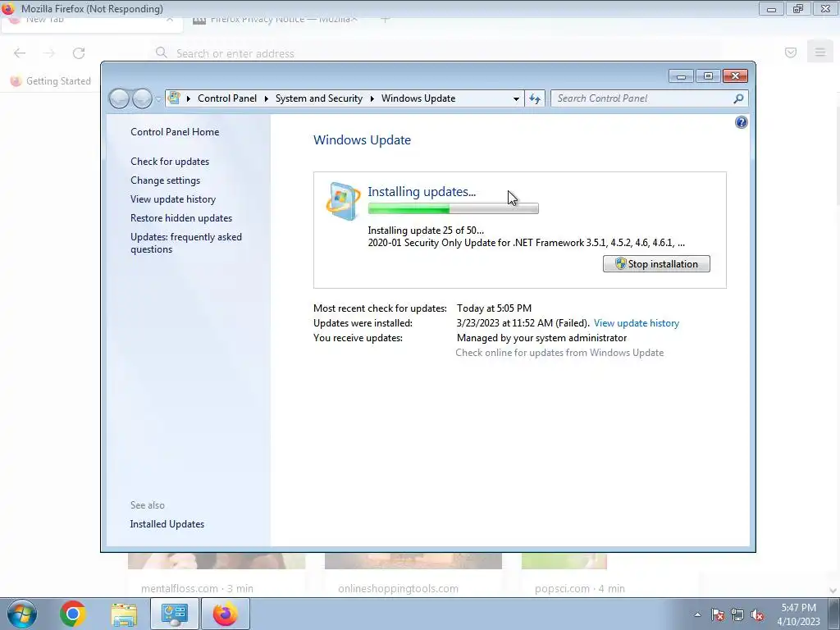Go back with the Control Panel back arrow

pyautogui.click(x=119, y=98)
